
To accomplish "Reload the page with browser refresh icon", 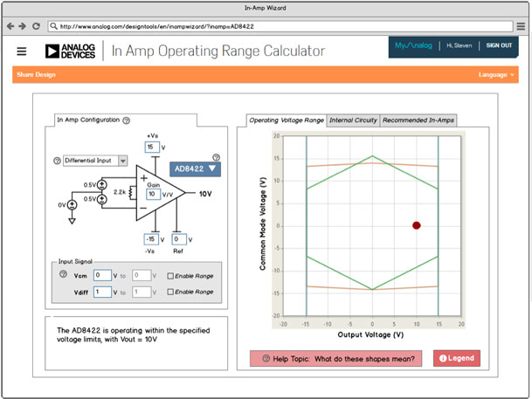I will [37, 26].
